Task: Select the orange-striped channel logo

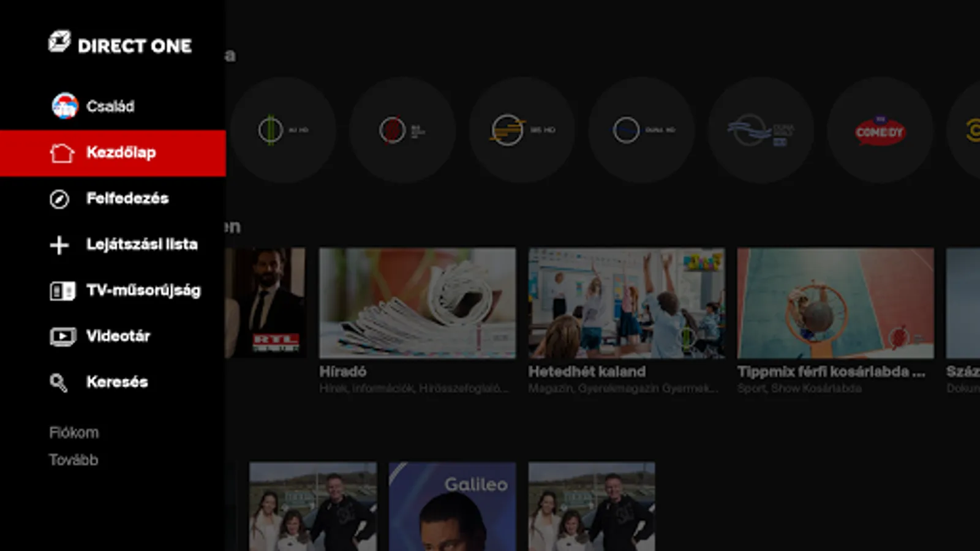Action: 522,130
